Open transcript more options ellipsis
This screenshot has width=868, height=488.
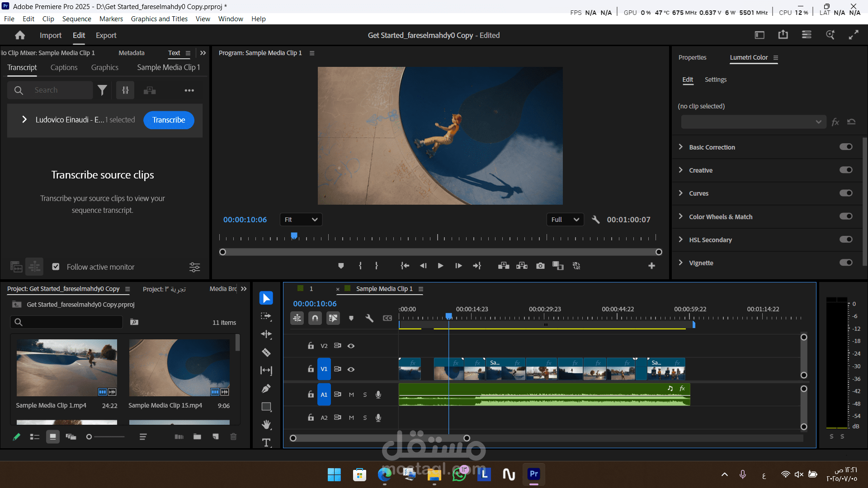pyautogui.click(x=189, y=90)
